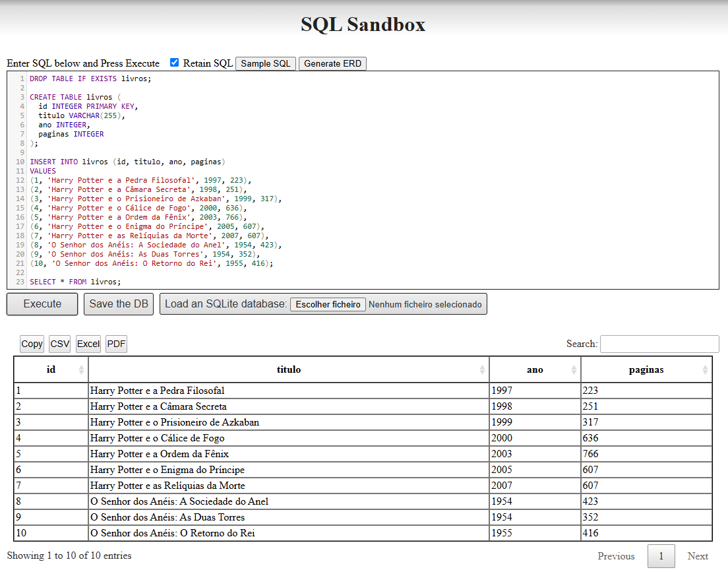
Task: Click the paginas cell 636
Action: click(646, 438)
